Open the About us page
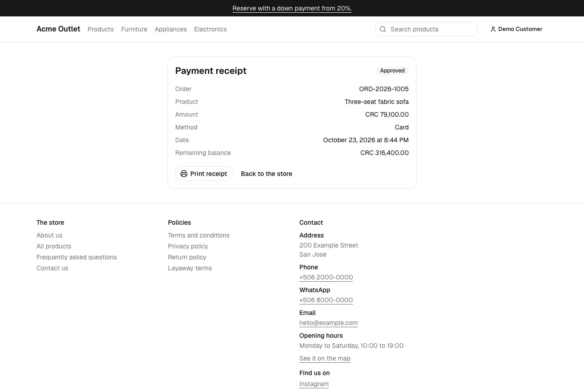Image resolution: width=584 pixels, height=392 pixels. (x=49, y=235)
